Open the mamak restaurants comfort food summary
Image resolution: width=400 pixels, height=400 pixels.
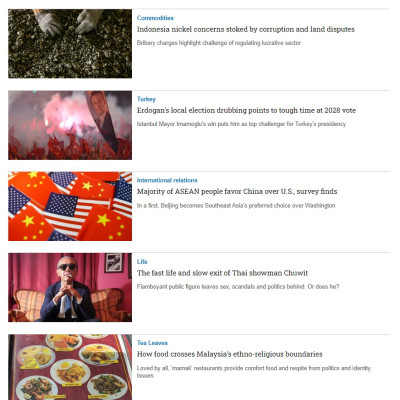pos(254,372)
